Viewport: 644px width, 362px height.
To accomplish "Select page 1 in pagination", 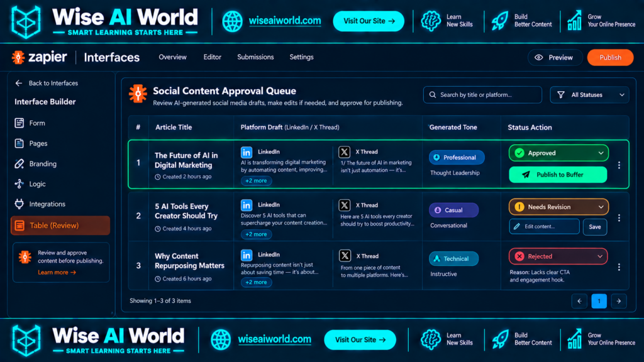I will click(599, 301).
